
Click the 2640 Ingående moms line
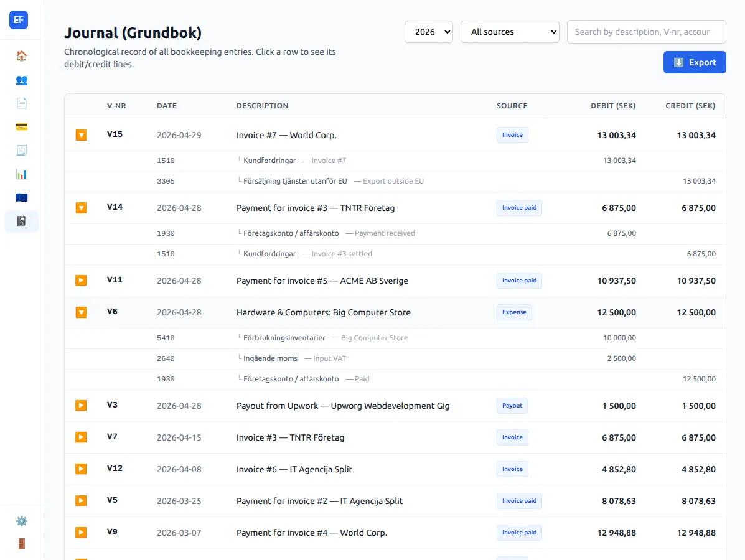[395, 358]
